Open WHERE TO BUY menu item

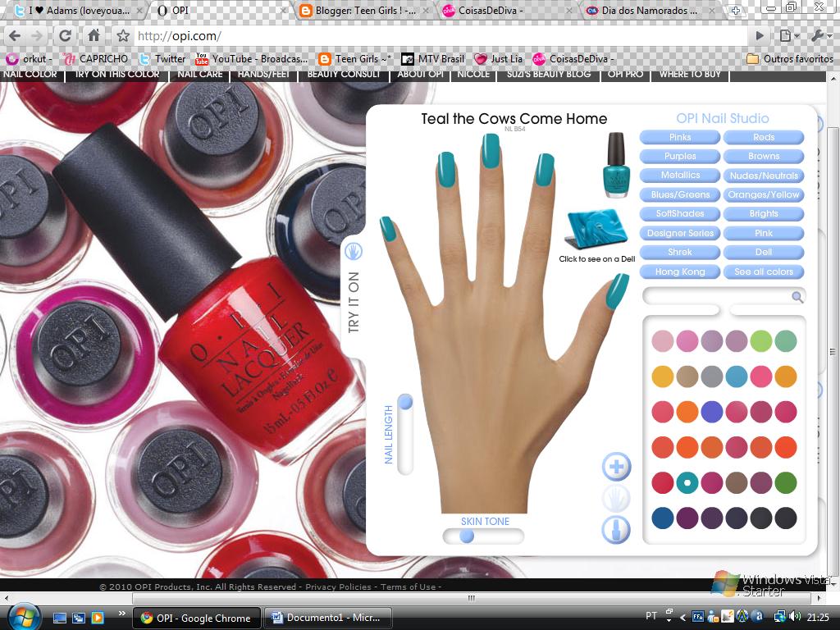point(690,75)
